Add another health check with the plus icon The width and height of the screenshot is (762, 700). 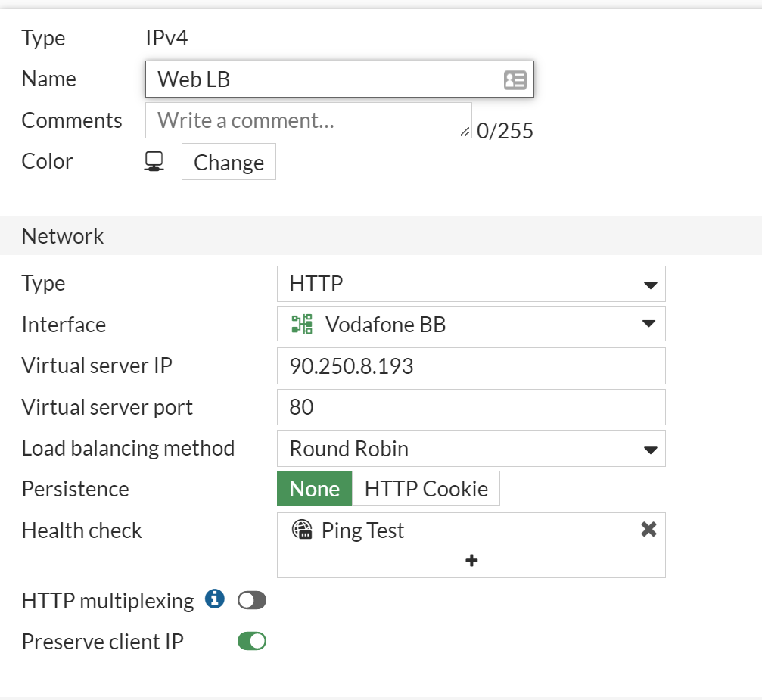471,561
